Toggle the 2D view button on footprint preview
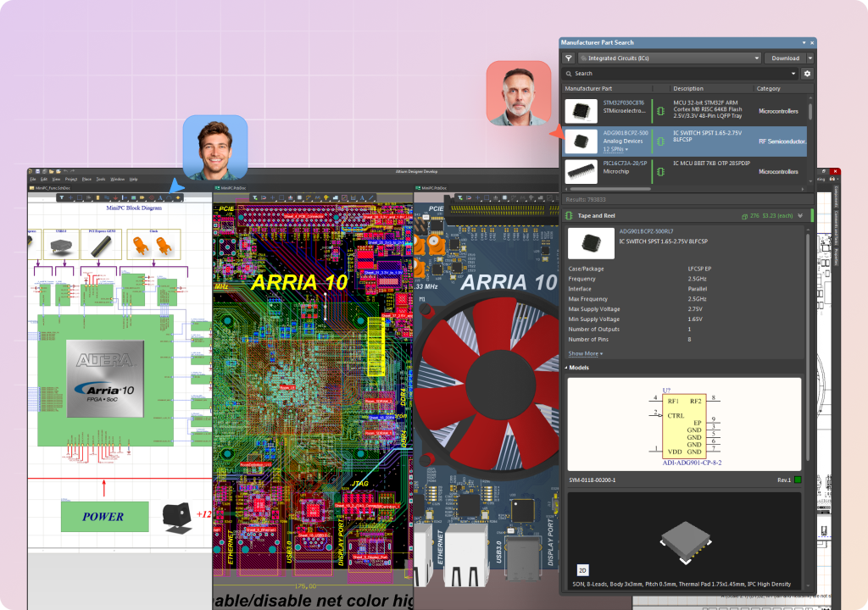868x610 pixels. click(x=582, y=569)
